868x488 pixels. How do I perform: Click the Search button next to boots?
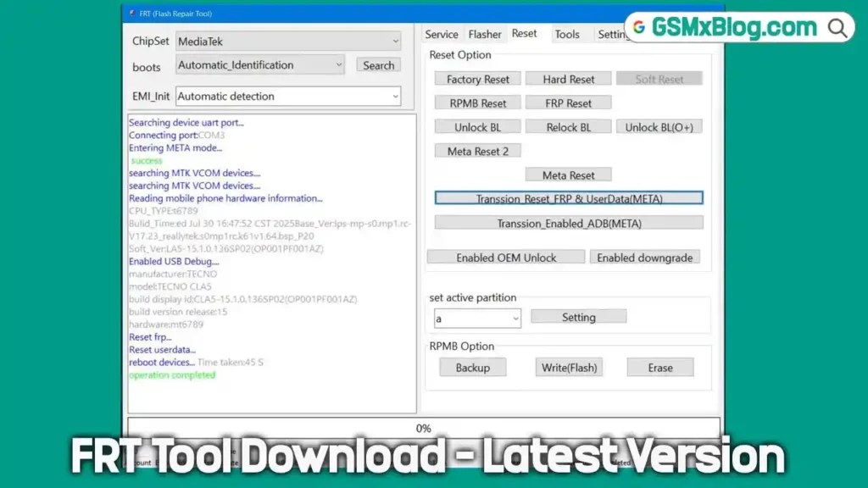pos(377,64)
